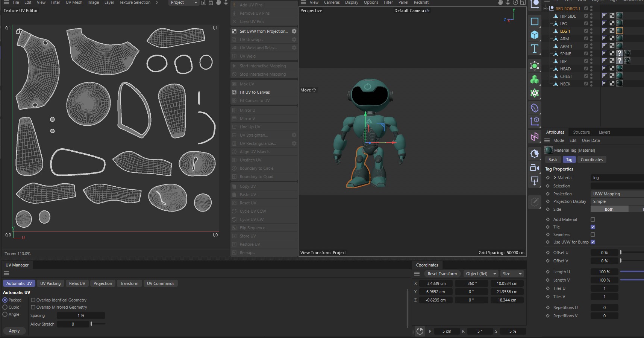Click the orbit rotate icon in the Perspective viewport
Image resolution: width=644 pixels, height=338 pixels.
(515, 3)
